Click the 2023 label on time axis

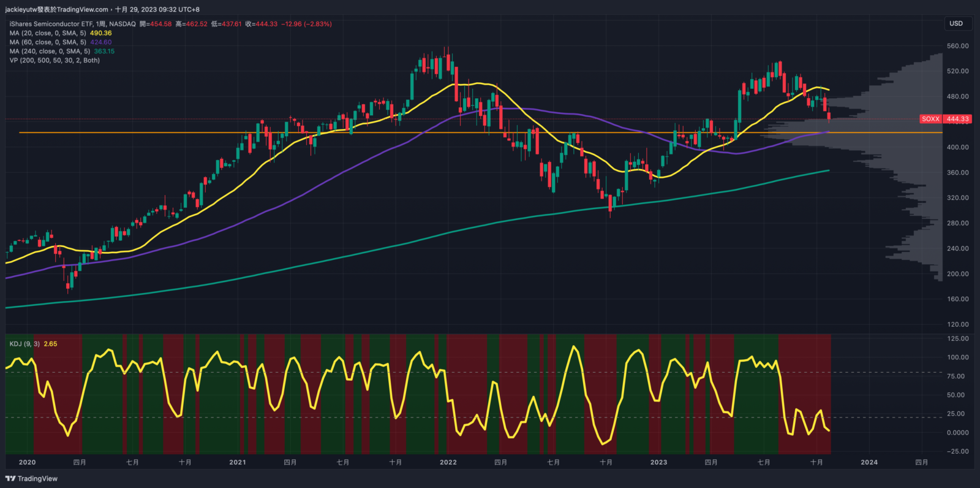[658, 462]
